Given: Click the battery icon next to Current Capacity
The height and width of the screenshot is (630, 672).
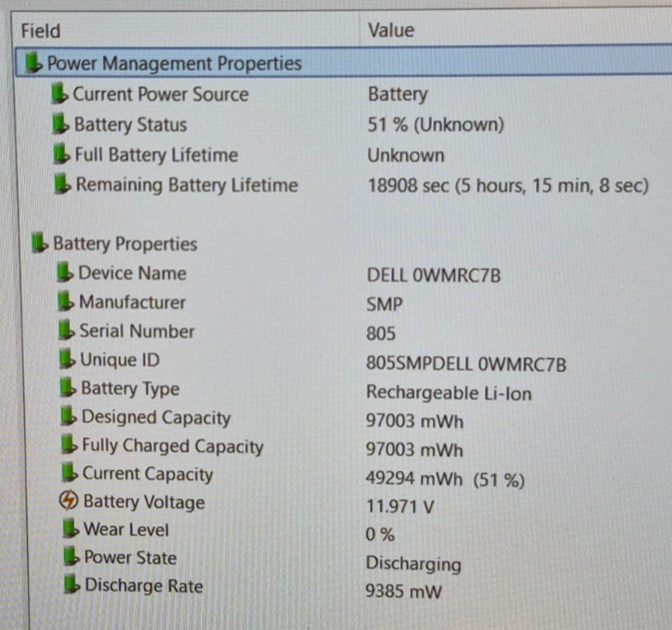Looking at the screenshot, I should [69, 472].
